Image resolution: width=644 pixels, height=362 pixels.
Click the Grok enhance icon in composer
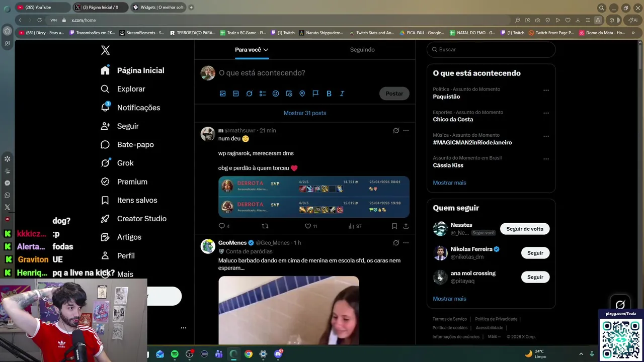point(249,94)
